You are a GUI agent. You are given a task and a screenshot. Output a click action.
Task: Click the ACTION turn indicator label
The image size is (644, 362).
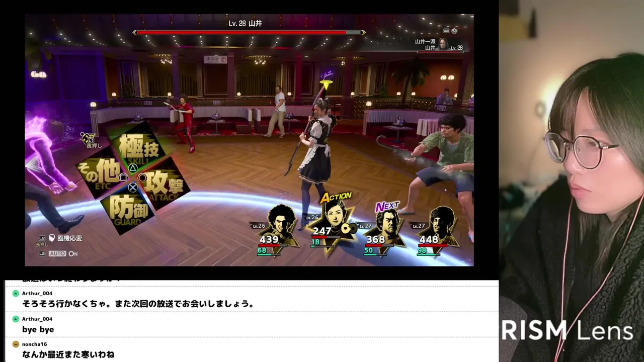(x=336, y=197)
